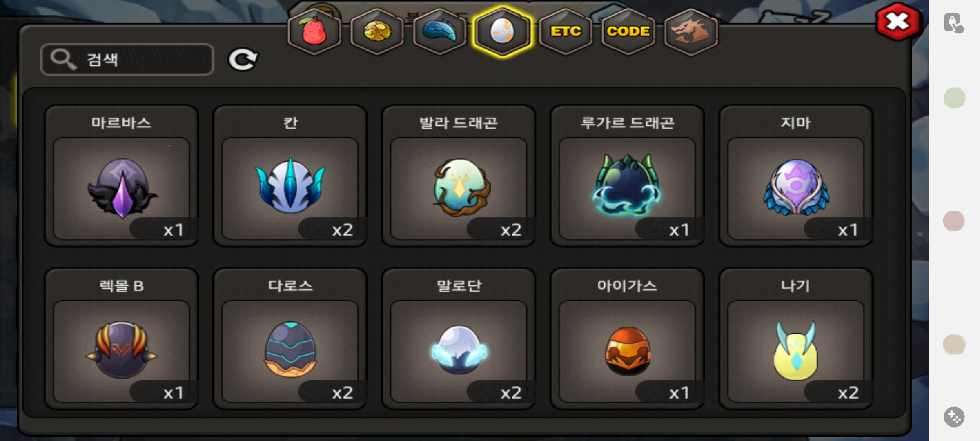
Task: Tap the gamepad icon in sidebar
Action: pyautogui.click(x=954, y=417)
